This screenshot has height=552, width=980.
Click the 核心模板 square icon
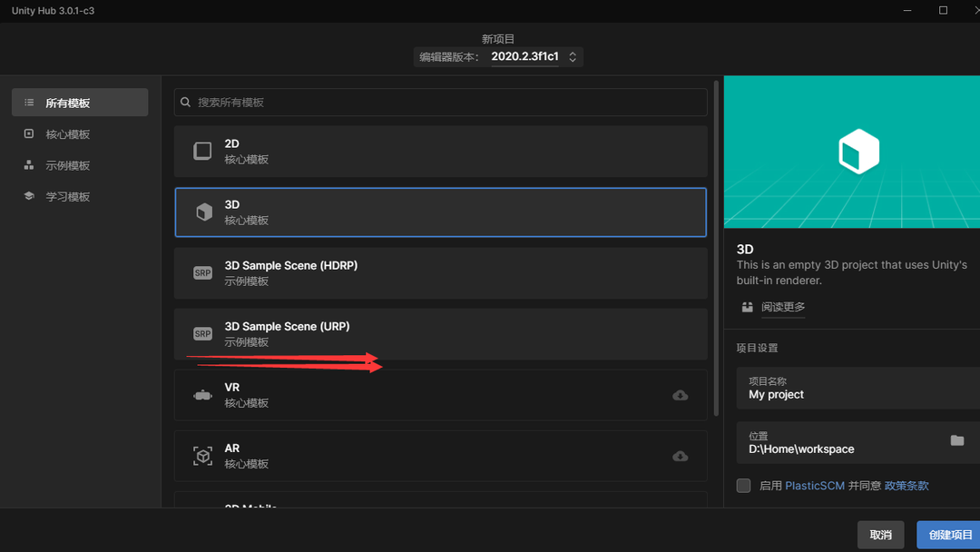[x=29, y=133]
